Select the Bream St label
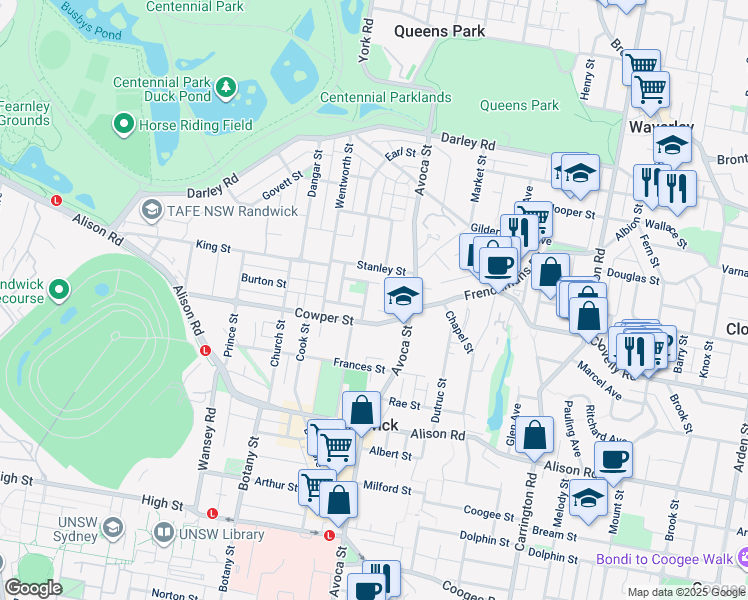Image resolution: width=748 pixels, height=600 pixels. tap(555, 533)
